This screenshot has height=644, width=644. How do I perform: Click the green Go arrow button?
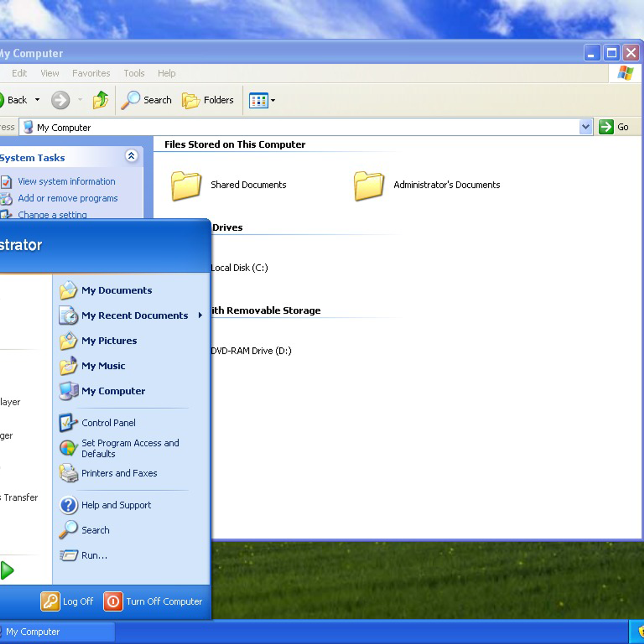(606, 127)
